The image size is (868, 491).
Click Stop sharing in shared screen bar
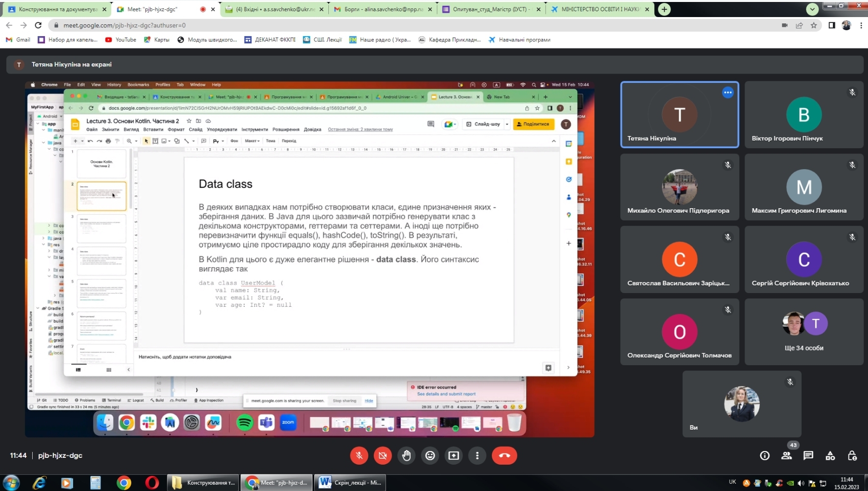(x=344, y=401)
